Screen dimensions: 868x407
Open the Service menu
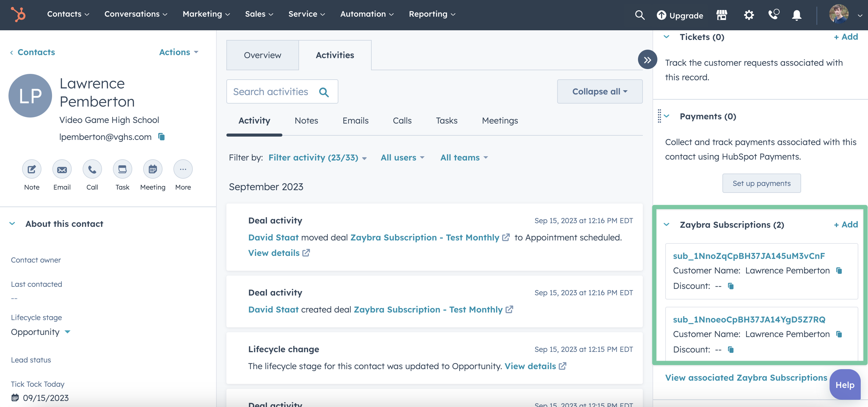[x=307, y=14]
